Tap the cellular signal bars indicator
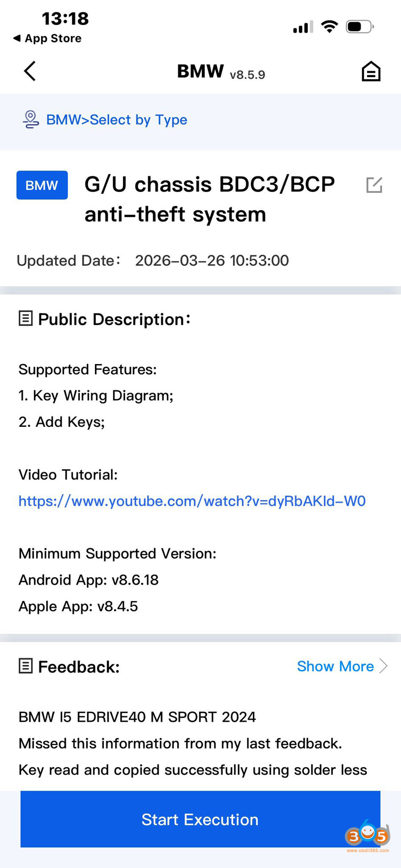The height and width of the screenshot is (868, 401). (302, 26)
